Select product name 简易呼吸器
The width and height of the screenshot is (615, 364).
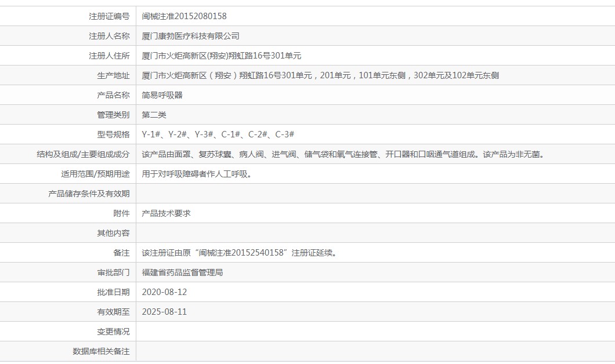pyautogui.click(x=162, y=95)
